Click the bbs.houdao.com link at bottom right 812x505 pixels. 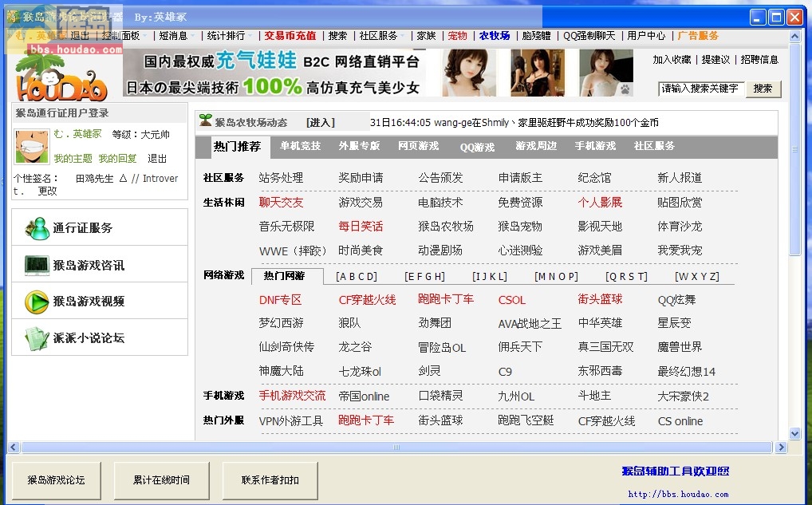click(x=678, y=494)
